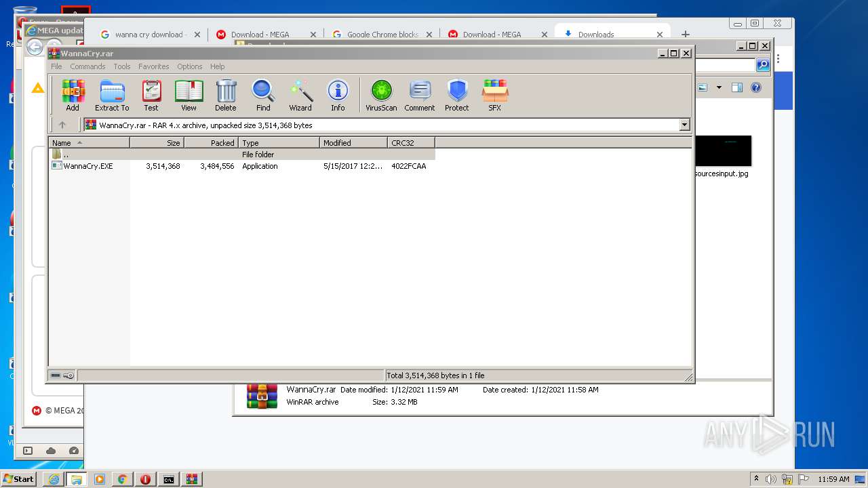This screenshot has height=488, width=868.
Task: Open File Explorer from taskbar
Action: point(77,479)
